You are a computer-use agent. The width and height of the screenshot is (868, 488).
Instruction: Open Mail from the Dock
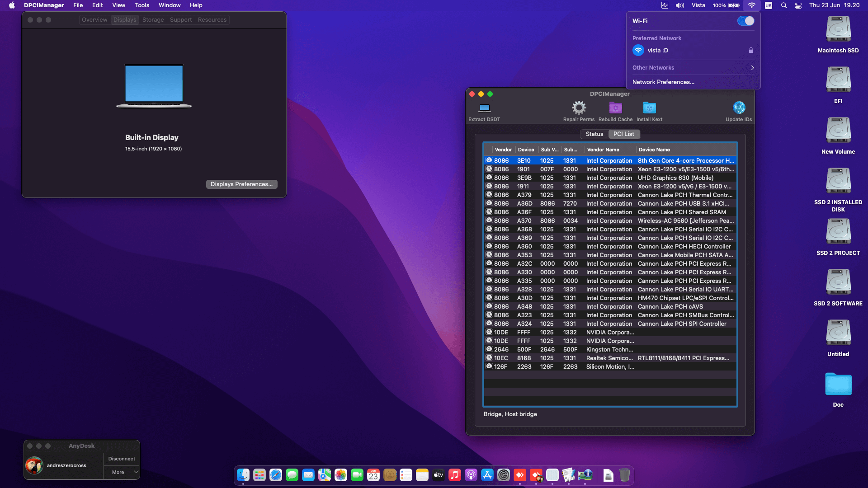tap(308, 475)
